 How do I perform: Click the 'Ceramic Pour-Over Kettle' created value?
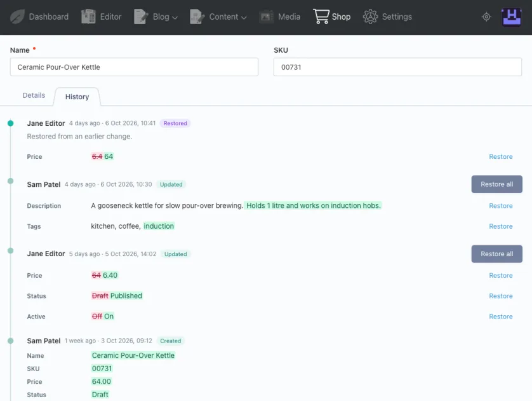[x=133, y=355]
